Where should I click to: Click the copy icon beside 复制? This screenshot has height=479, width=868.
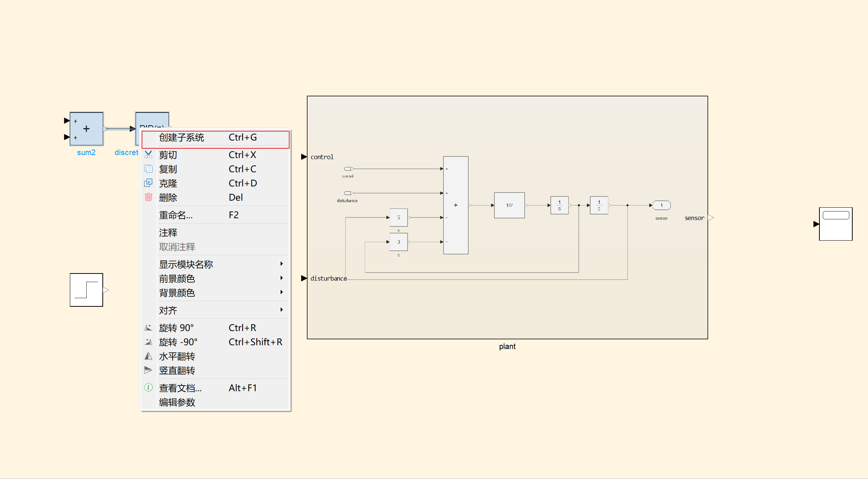pyautogui.click(x=148, y=169)
